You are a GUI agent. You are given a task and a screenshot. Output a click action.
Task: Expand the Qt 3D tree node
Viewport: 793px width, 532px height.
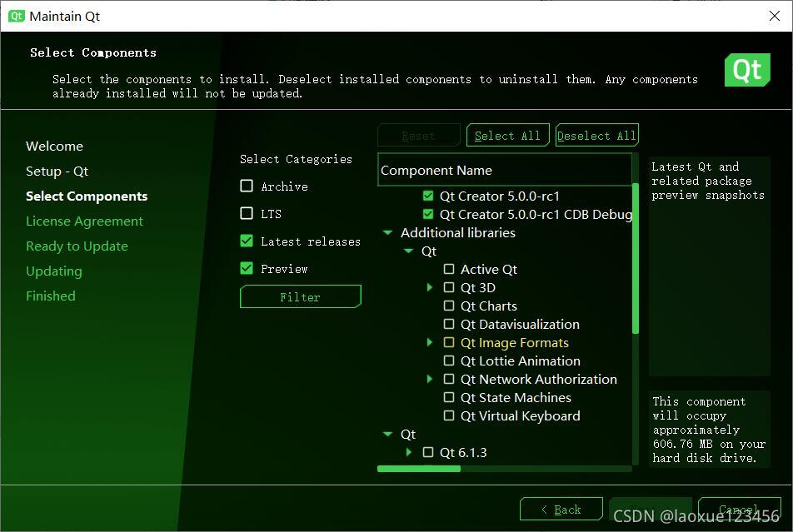coord(429,287)
